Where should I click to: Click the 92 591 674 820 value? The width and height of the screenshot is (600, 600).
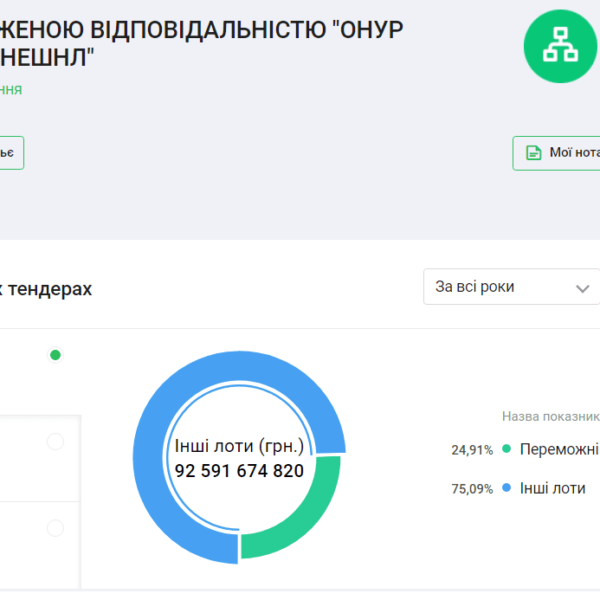(x=239, y=471)
